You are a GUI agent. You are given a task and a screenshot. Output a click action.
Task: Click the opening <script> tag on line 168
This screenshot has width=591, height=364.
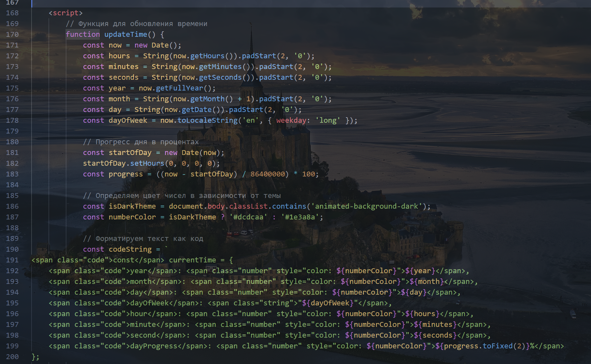click(x=66, y=13)
